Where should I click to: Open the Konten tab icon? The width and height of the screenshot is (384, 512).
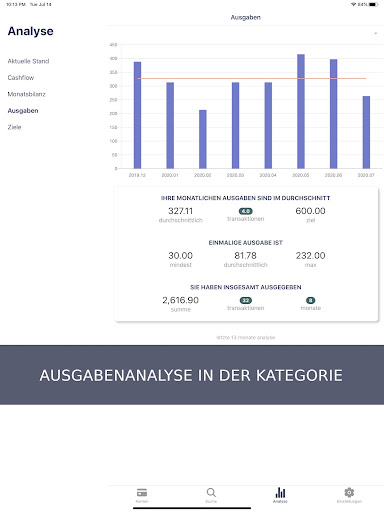coord(142,495)
